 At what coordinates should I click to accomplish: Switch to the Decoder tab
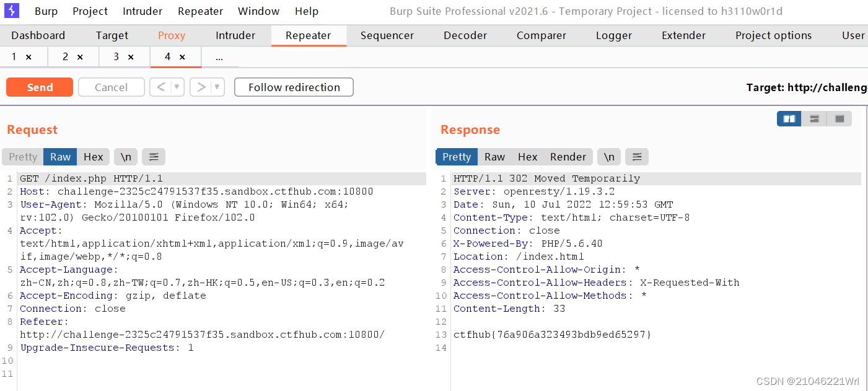pyautogui.click(x=465, y=35)
